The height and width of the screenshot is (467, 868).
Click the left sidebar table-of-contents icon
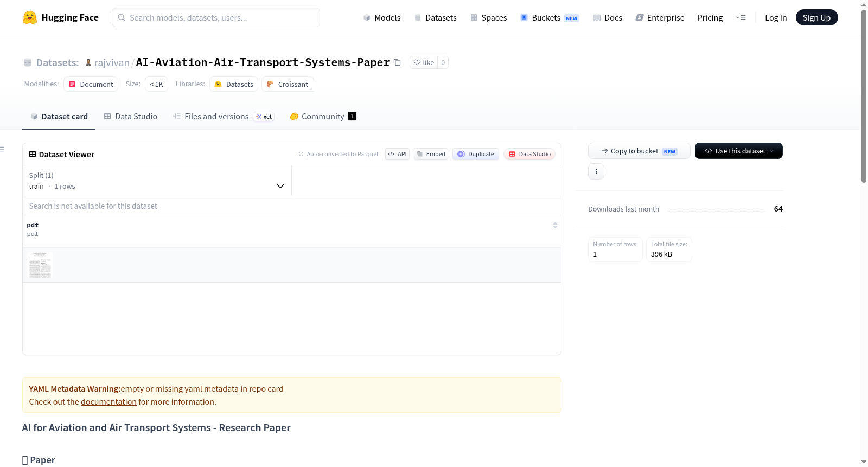(3, 149)
